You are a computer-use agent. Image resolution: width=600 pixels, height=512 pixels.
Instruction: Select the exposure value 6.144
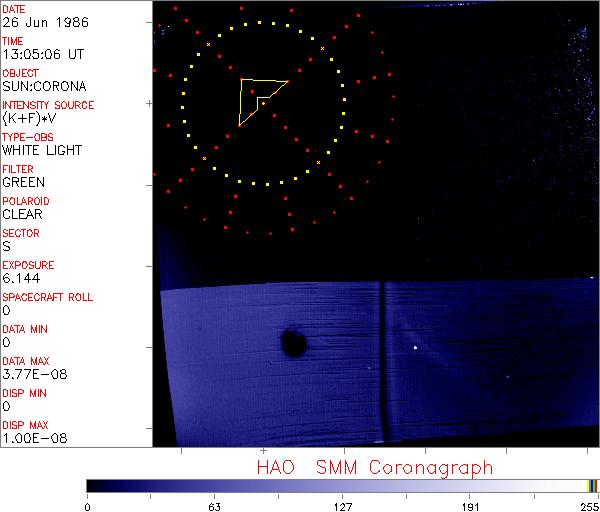click(20, 279)
